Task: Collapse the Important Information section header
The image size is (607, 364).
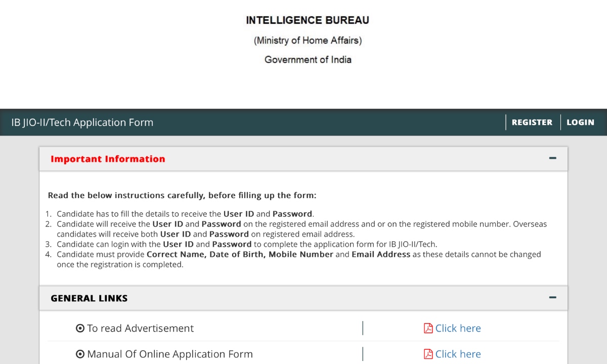Action: [x=108, y=159]
